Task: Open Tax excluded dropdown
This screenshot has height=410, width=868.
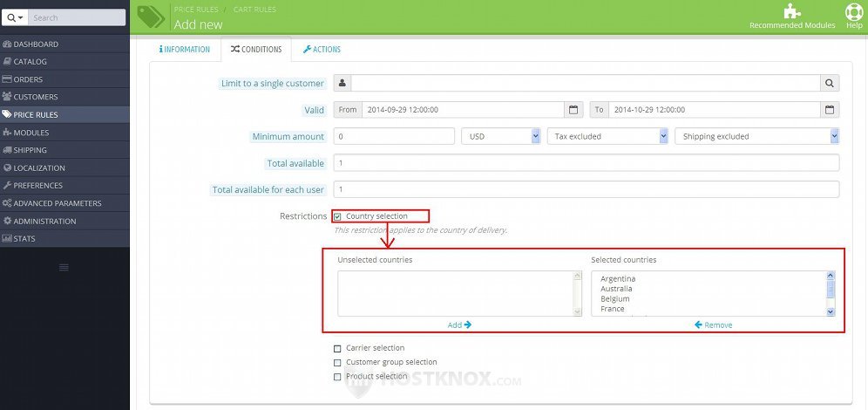Action: click(607, 136)
